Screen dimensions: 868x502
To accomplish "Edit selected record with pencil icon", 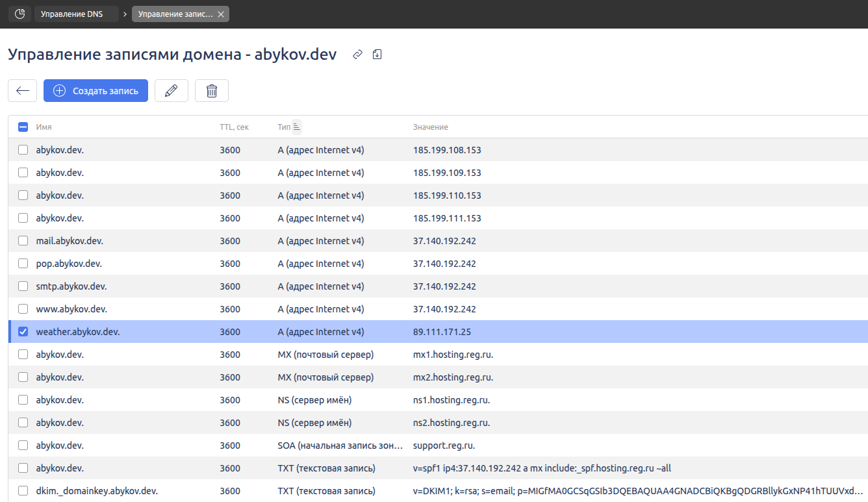I will (x=172, y=91).
